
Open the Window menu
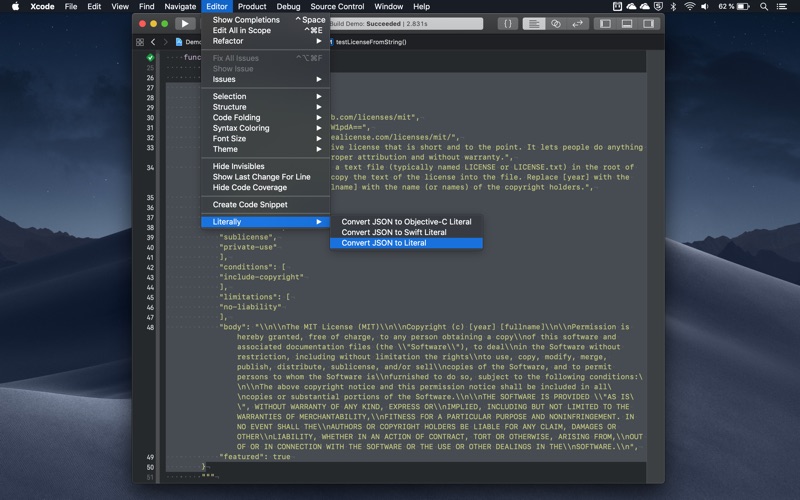point(389,6)
